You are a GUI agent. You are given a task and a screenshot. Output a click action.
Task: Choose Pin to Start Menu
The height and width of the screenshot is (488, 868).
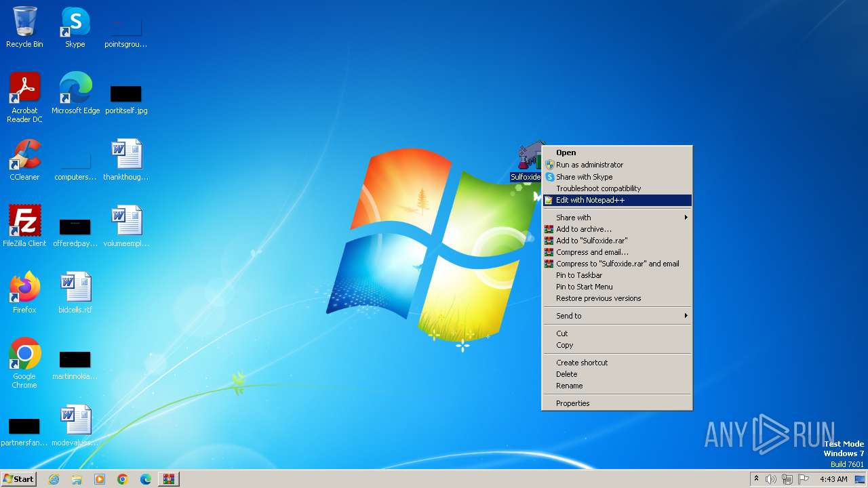point(617,287)
